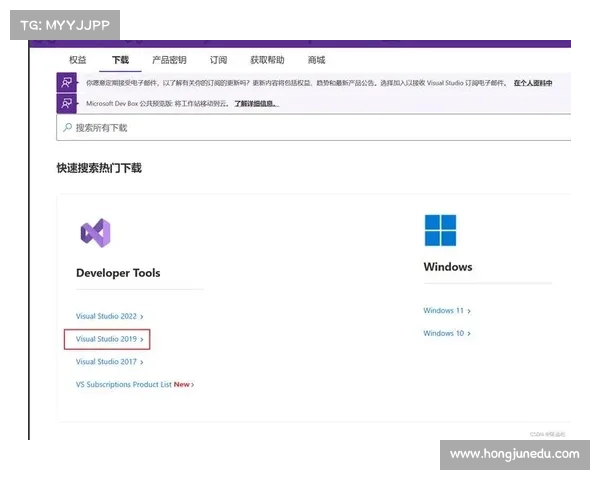Image resolution: width=600 pixels, height=480 pixels.
Task: Click the chevron beside Windows 11
Action: 469,311
